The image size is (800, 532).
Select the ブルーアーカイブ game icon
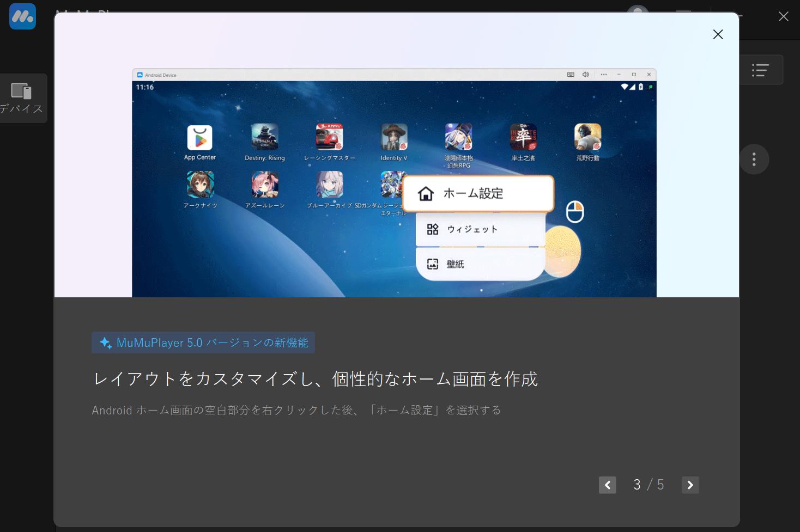point(329,185)
